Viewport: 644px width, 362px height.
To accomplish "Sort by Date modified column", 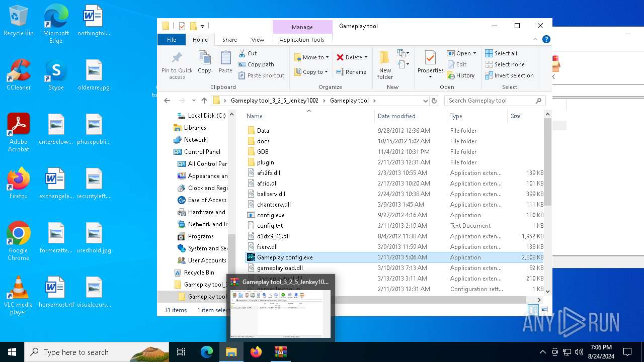I will 411,116.
